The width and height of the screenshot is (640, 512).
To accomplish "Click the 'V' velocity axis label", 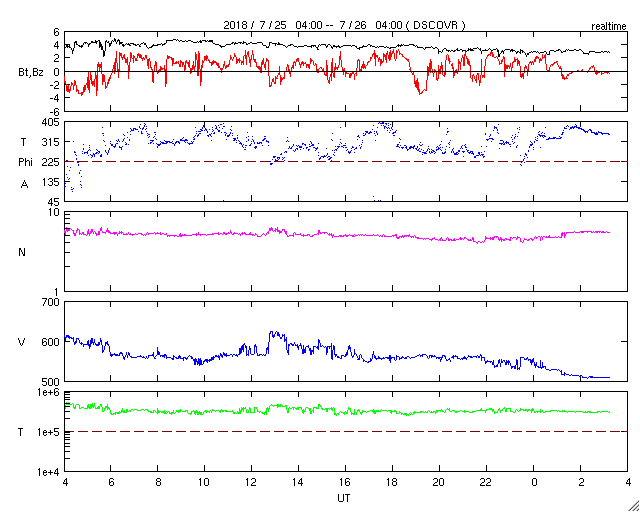I will [22, 342].
